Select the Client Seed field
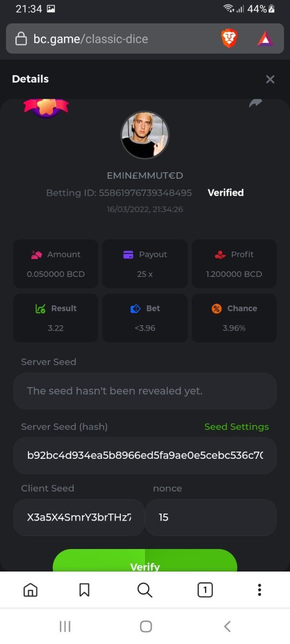Screen dimensions: 290x644 (x=79, y=517)
